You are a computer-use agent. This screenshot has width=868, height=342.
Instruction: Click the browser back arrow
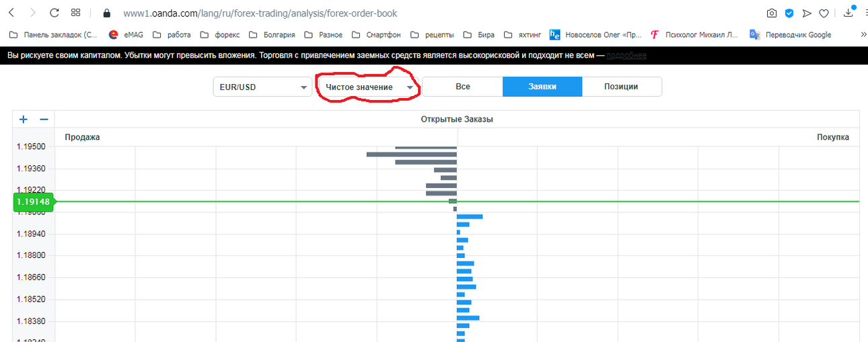(x=11, y=13)
